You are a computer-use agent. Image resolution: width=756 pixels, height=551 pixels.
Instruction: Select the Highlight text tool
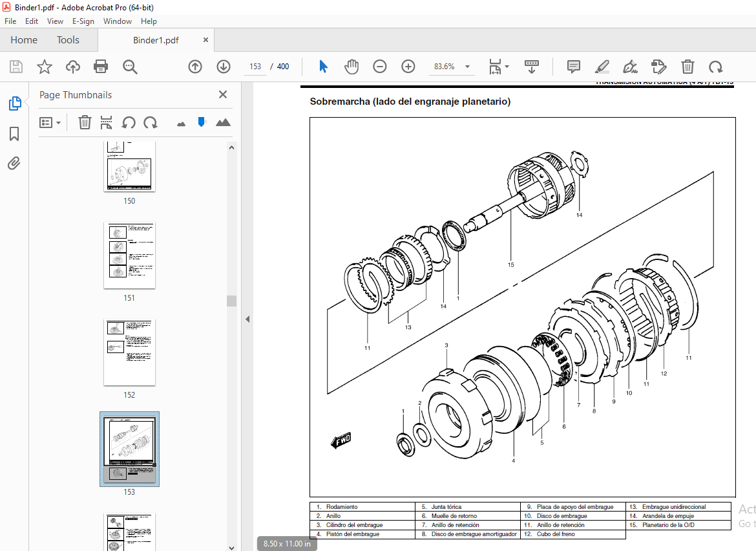click(x=602, y=67)
